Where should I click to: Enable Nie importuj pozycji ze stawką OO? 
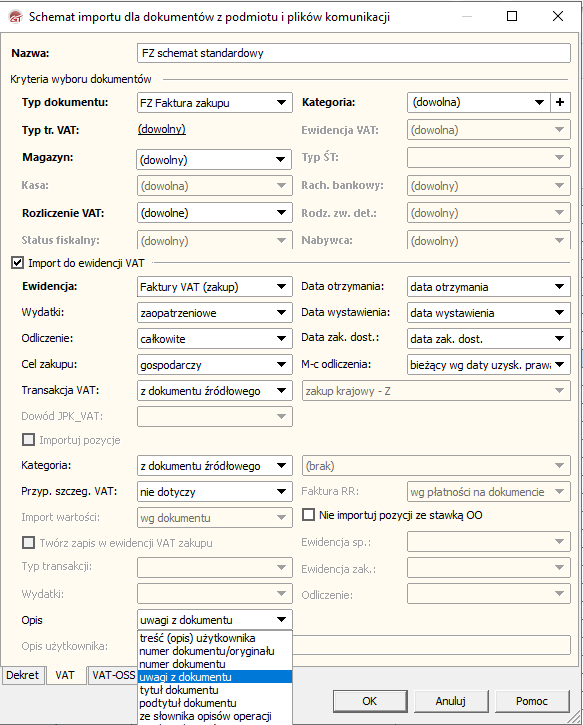click(x=308, y=515)
